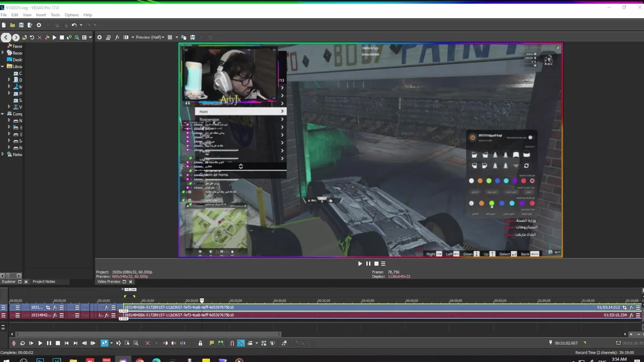Open the Normal Edit tool dropdown arrow
Image resolution: width=644 pixels, height=362 pixels.
pos(111,343)
